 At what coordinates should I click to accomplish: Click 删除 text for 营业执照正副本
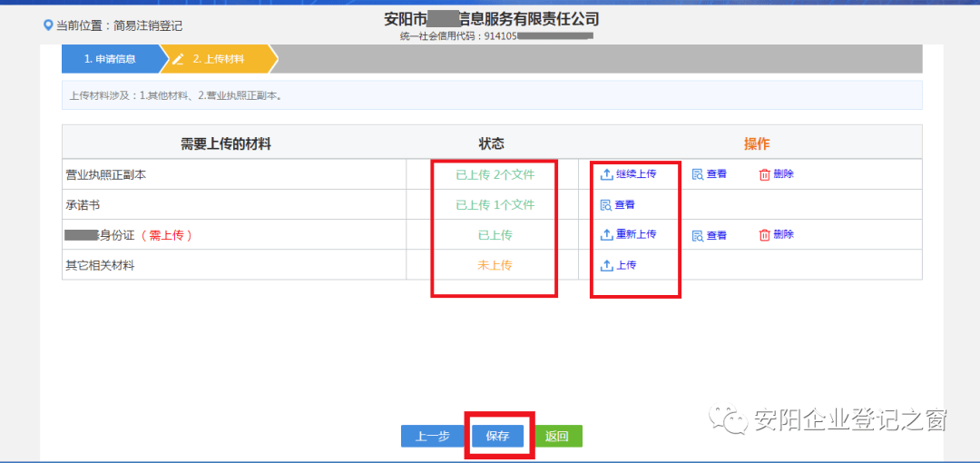[x=784, y=174]
